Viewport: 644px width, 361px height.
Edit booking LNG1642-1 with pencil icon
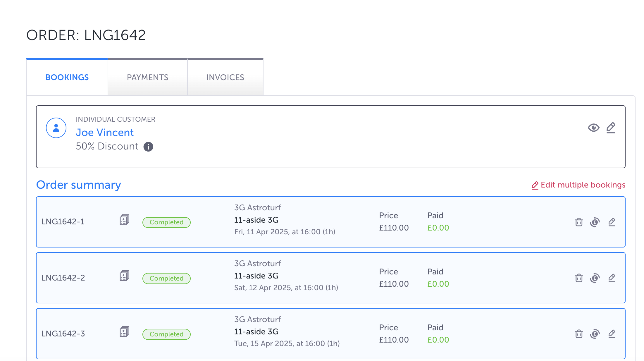click(x=612, y=222)
